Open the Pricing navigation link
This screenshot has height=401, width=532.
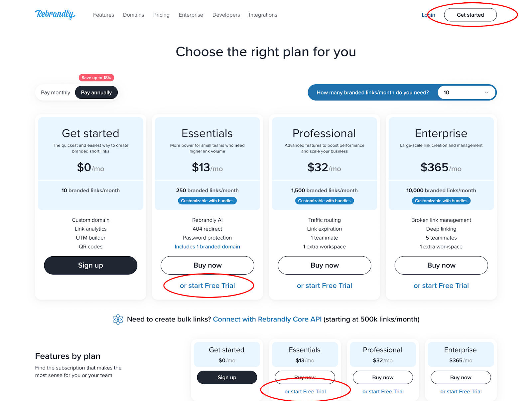(161, 15)
